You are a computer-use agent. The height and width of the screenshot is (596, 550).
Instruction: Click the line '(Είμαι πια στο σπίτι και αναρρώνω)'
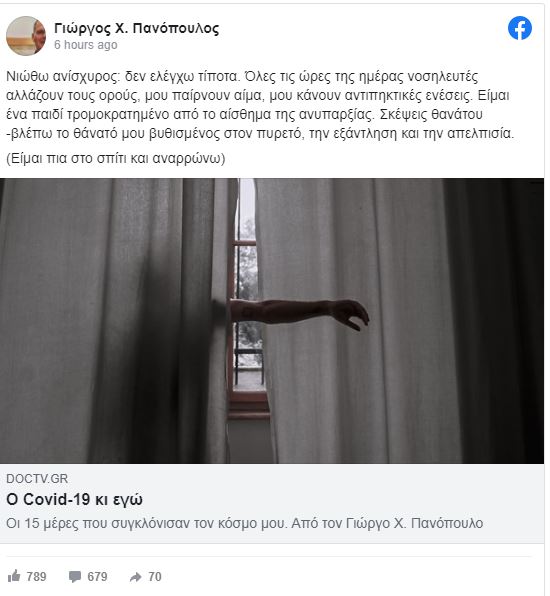tap(116, 158)
